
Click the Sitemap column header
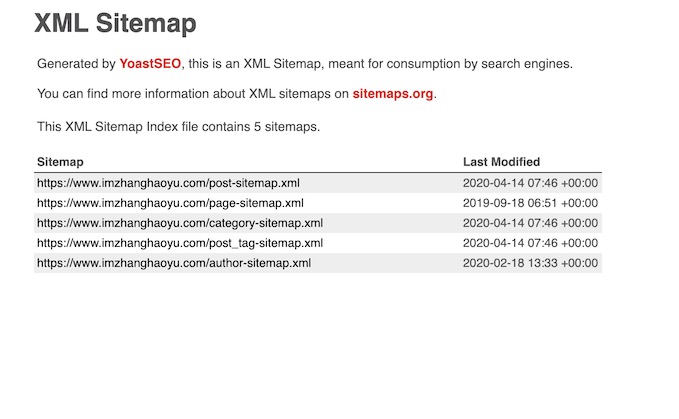click(60, 162)
